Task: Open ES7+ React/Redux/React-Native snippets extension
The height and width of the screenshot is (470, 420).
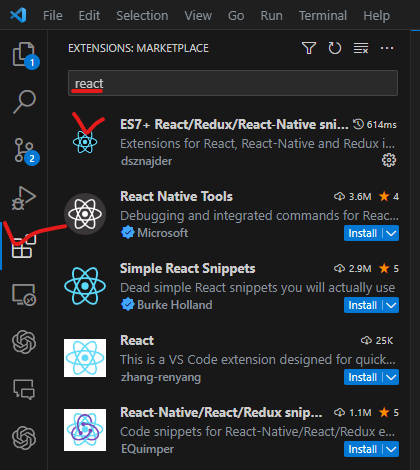Action: (234, 124)
